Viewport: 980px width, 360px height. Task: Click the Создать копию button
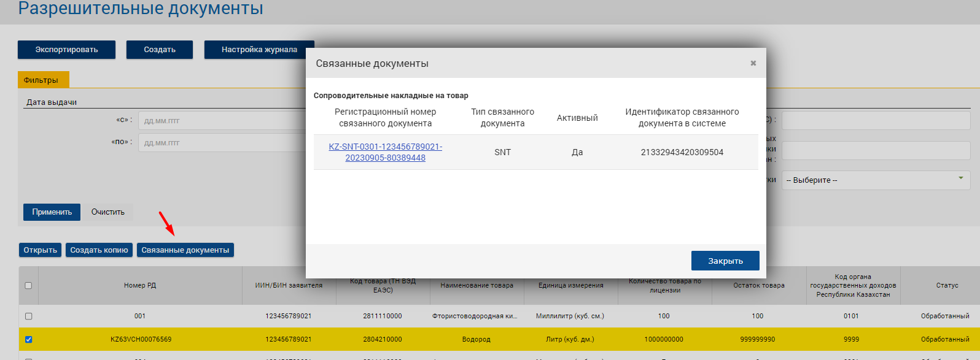pos(99,250)
